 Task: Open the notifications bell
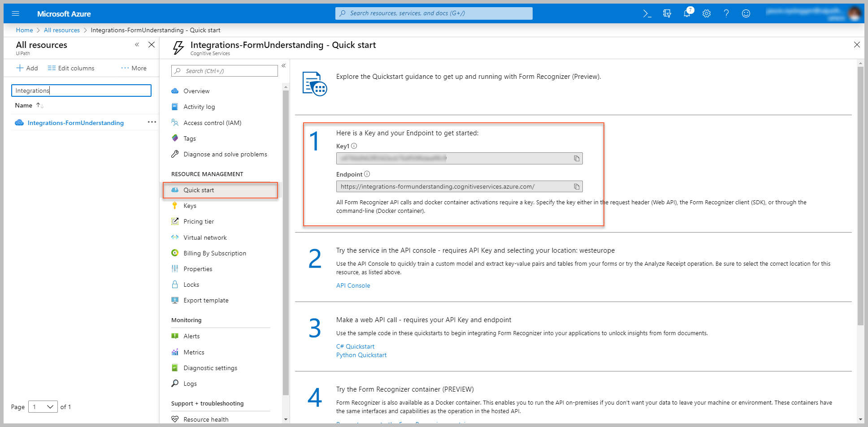pyautogui.click(x=687, y=13)
